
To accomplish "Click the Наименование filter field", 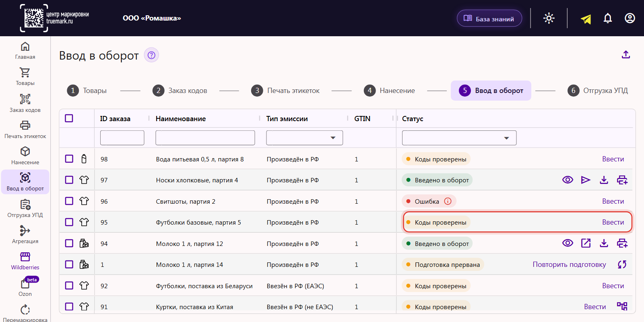I will click(205, 138).
